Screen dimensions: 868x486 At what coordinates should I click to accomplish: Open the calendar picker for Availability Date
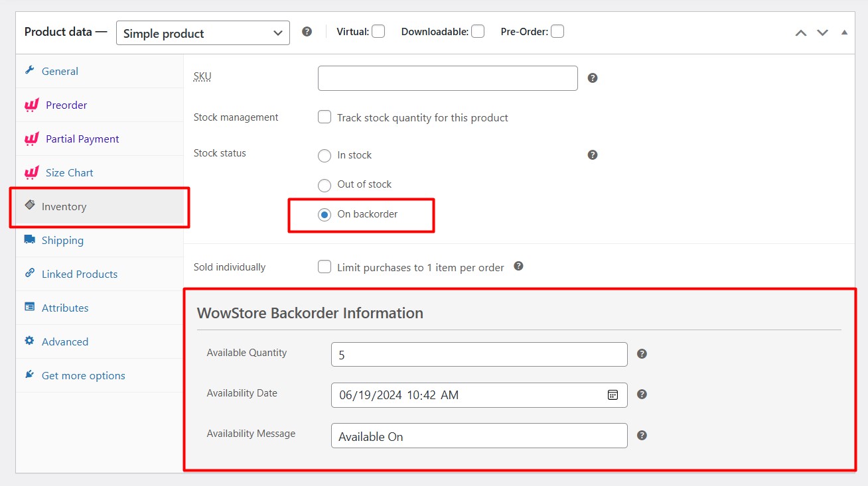(613, 395)
